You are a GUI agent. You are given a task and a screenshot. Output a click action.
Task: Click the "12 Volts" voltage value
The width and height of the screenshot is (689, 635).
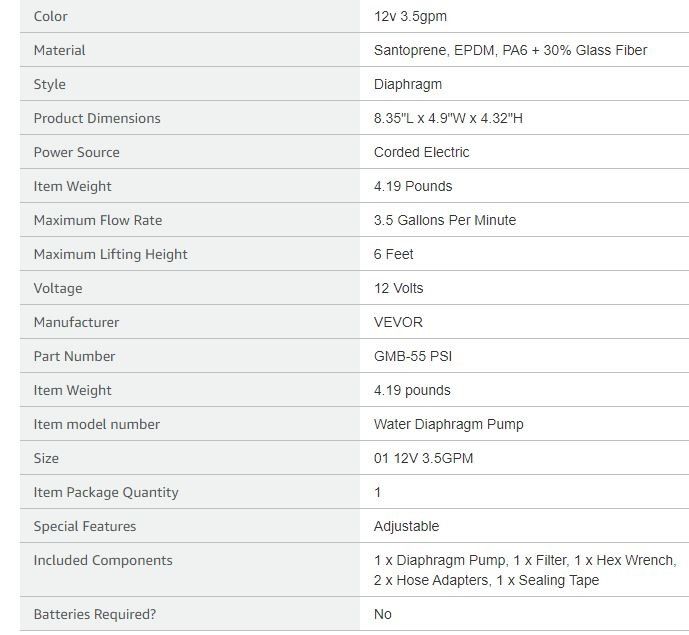[399, 288]
